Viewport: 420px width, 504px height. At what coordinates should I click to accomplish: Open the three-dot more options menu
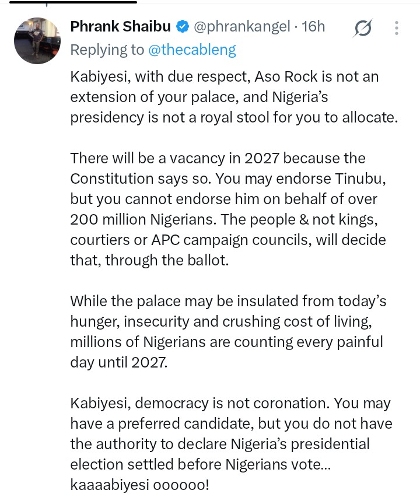[397, 28]
